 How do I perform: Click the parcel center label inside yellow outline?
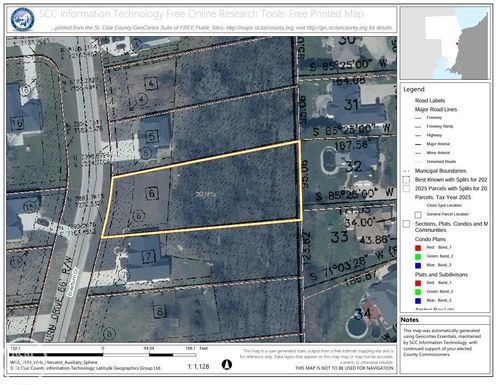(x=205, y=195)
